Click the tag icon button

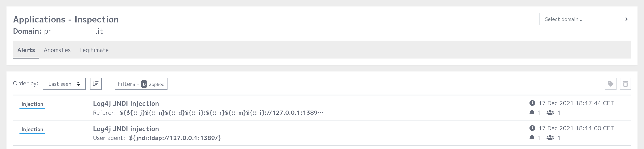[610, 84]
